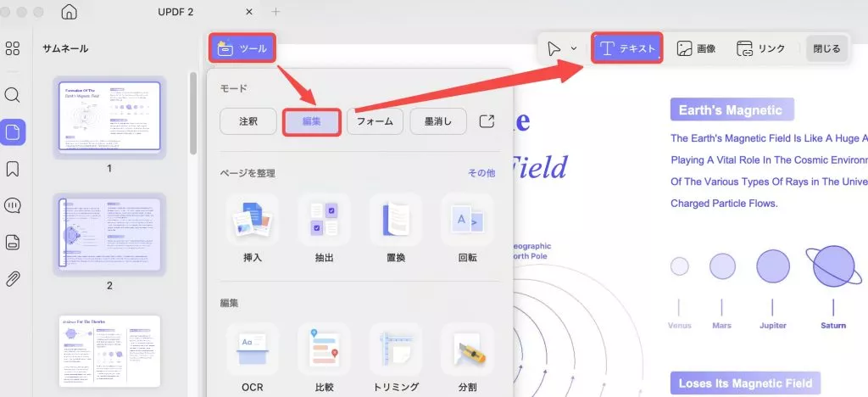
Task: Close the UPDF 2 tab
Action: click(x=249, y=12)
